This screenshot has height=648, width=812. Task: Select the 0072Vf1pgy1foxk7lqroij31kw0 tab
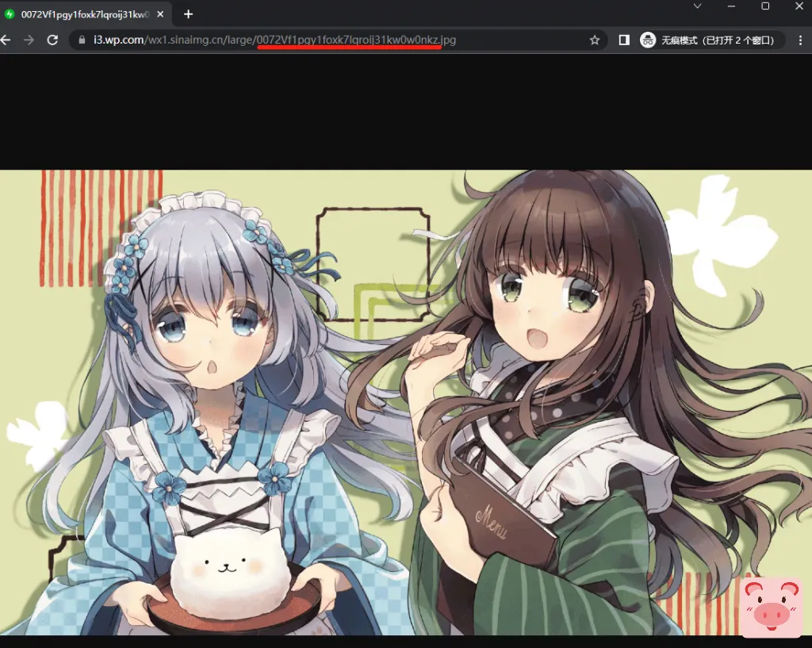(x=85, y=14)
